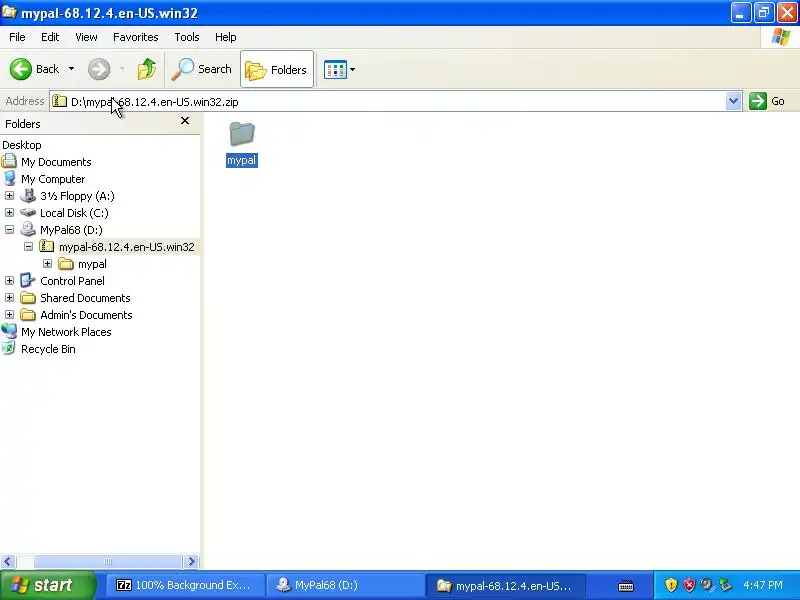The height and width of the screenshot is (600, 800).
Task: Go back with the green Back arrow
Action: [x=34, y=69]
